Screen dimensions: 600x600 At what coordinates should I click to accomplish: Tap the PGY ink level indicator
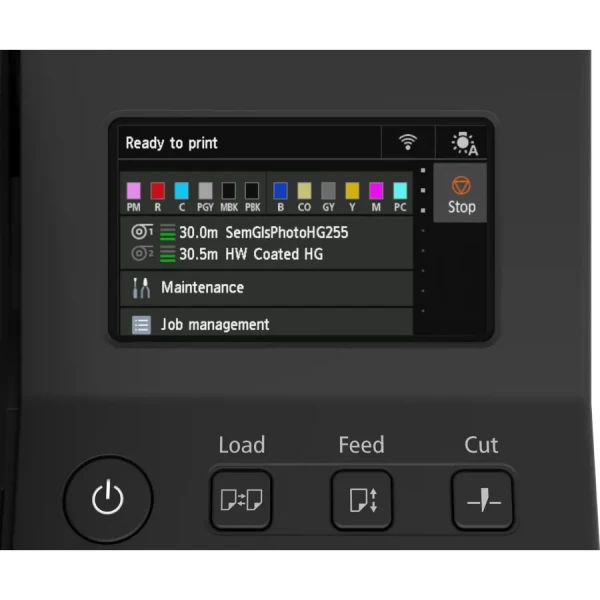205,191
